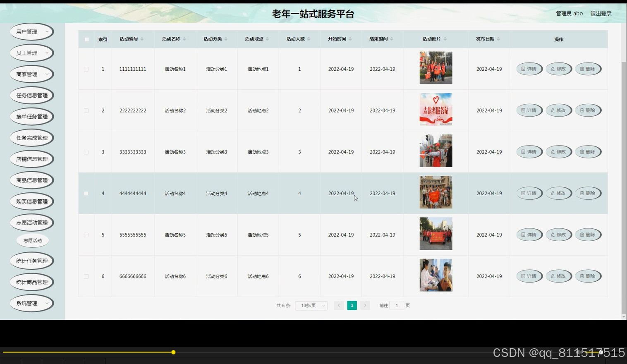Sort by 活动分类 column sort icon

click(226, 39)
